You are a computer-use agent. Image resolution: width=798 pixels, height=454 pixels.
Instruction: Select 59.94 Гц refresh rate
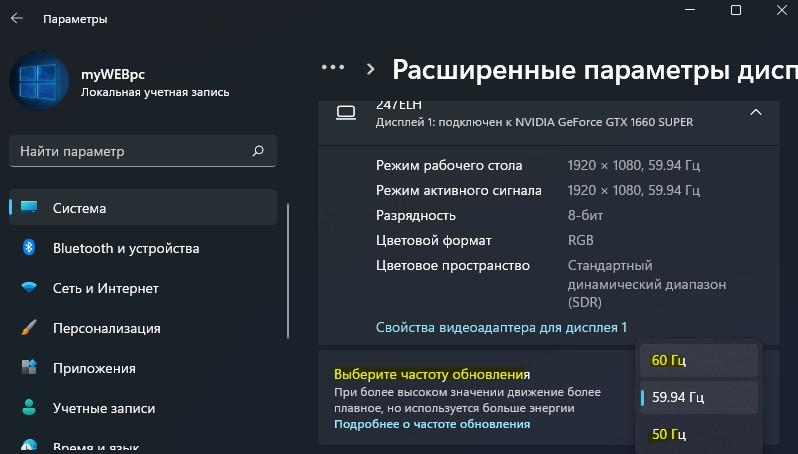pyautogui.click(x=699, y=397)
